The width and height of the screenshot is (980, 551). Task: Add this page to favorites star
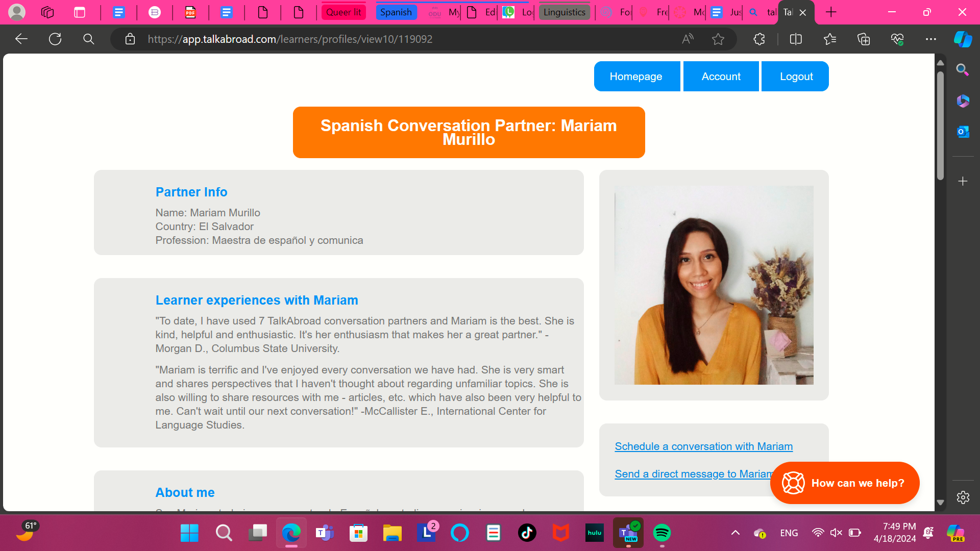click(x=718, y=39)
